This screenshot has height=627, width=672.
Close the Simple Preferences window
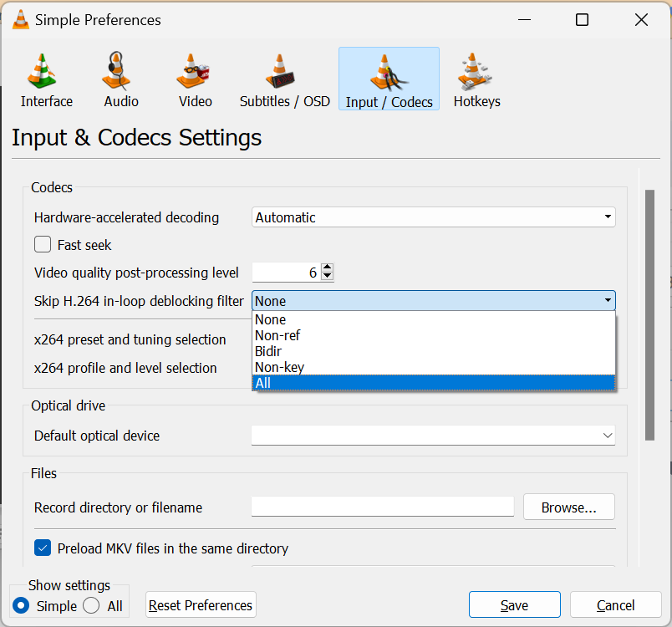pyautogui.click(x=641, y=20)
